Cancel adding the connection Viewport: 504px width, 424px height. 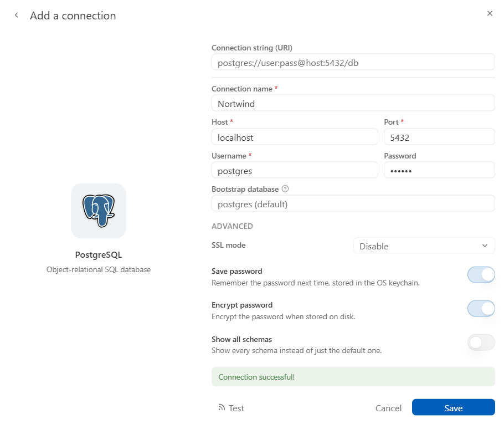click(x=388, y=408)
